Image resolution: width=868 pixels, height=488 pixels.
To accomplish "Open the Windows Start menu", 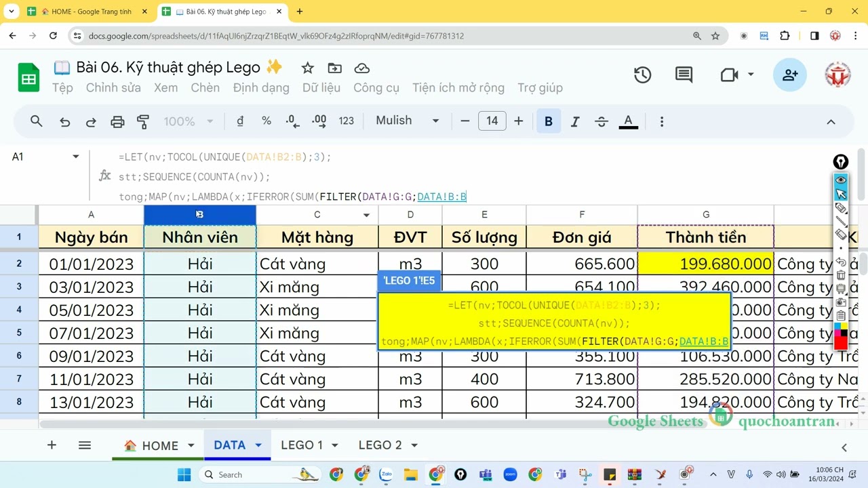I will tap(184, 474).
